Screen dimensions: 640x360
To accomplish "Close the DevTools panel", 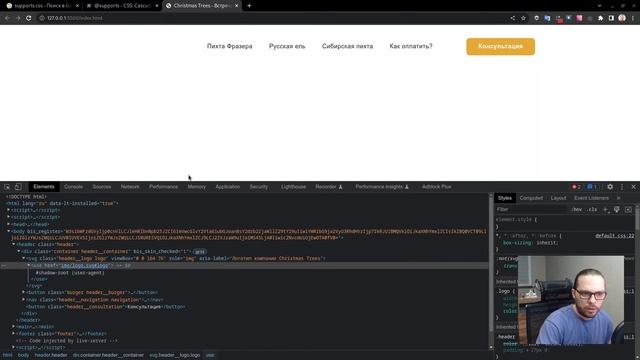I will pyautogui.click(x=633, y=187).
